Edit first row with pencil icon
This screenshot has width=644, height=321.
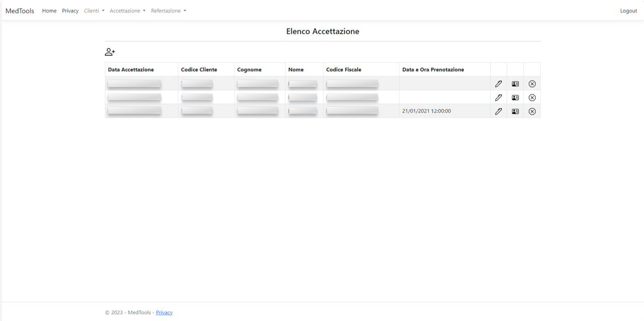[498, 84]
